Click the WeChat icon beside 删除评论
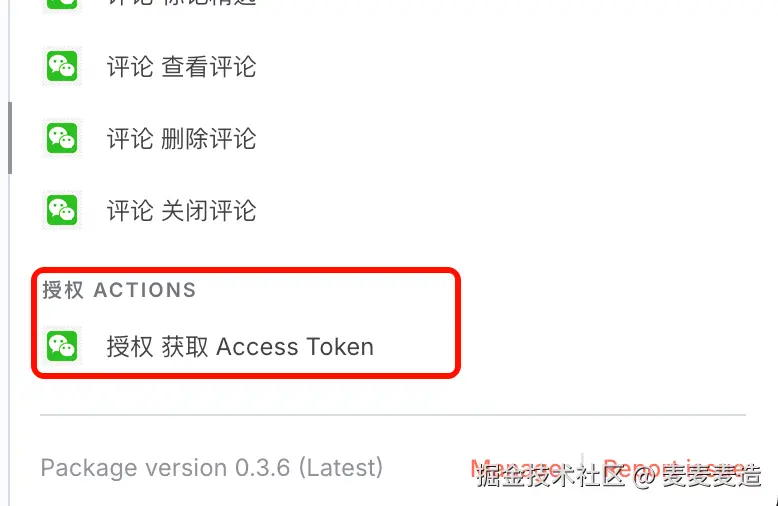The height and width of the screenshot is (506, 778). 62,138
